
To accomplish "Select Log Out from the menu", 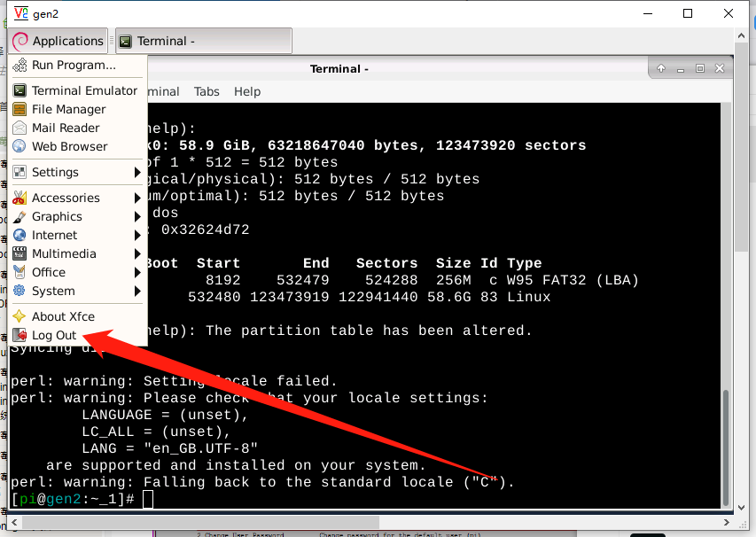I will 78,335.
